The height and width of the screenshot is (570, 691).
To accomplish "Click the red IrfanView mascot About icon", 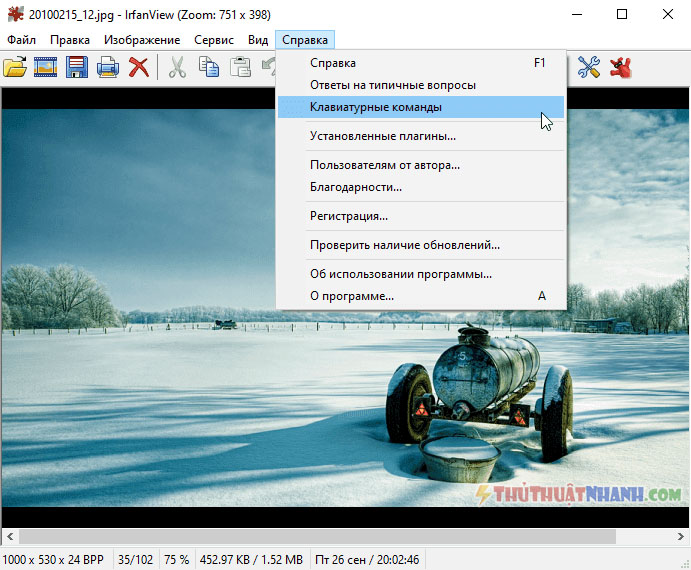I will click(x=620, y=67).
